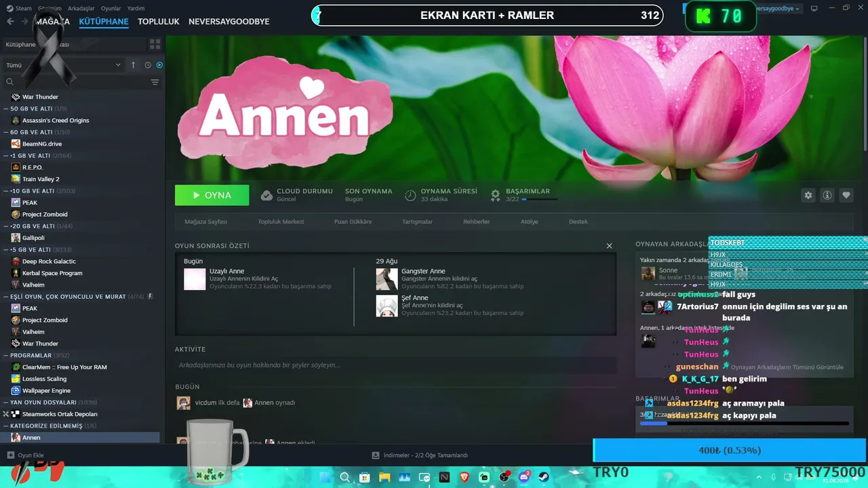Toggle the ready-to-play filter icon
Viewport: 868px width, 488px height.
[159, 65]
